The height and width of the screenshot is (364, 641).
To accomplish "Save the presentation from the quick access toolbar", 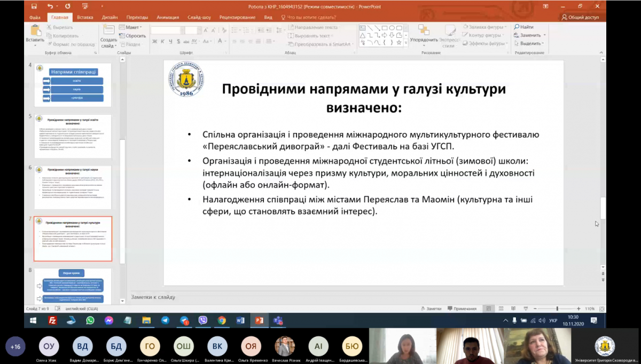I will tap(34, 6).
